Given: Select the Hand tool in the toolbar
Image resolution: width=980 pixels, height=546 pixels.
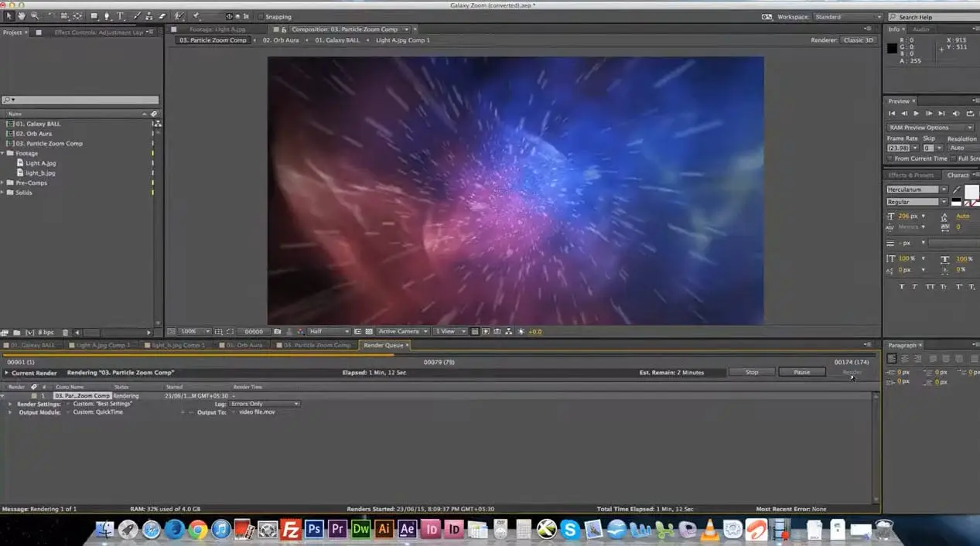Looking at the screenshot, I should point(22,16).
